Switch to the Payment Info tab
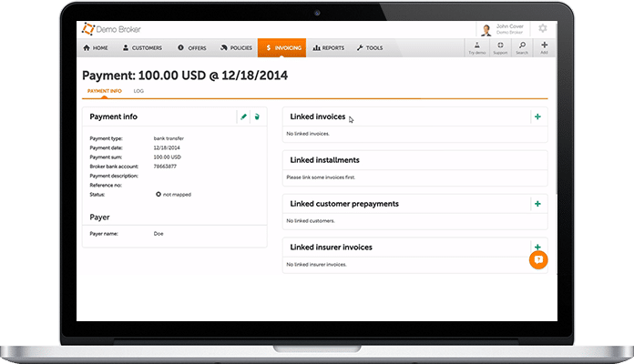 pyautogui.click(x=105, y=91)
